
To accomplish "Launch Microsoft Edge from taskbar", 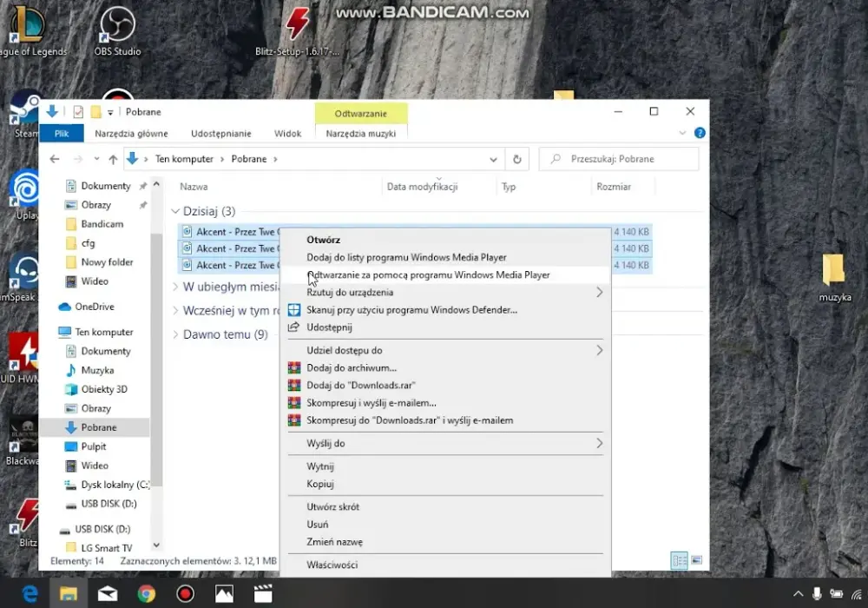I will tap(30, 593).
